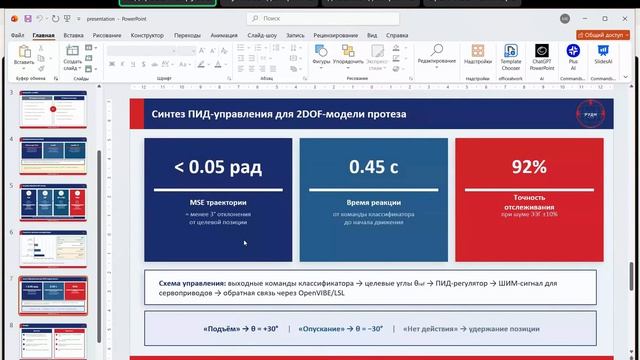This screenshot has height=360, width=640.
Task: Select the slide 6 thumbnail
Action: tap(53, 249)
